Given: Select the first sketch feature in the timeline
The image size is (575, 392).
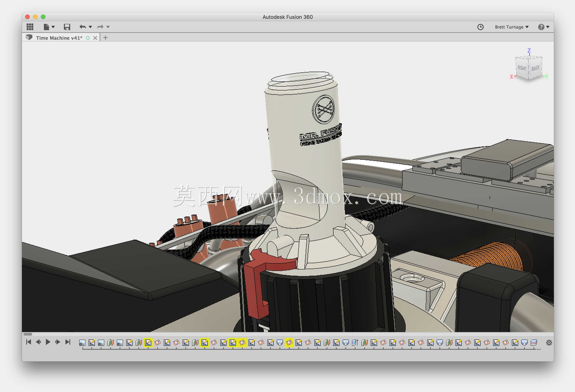Looking at the screenshot, I should (x=92, y=343).
